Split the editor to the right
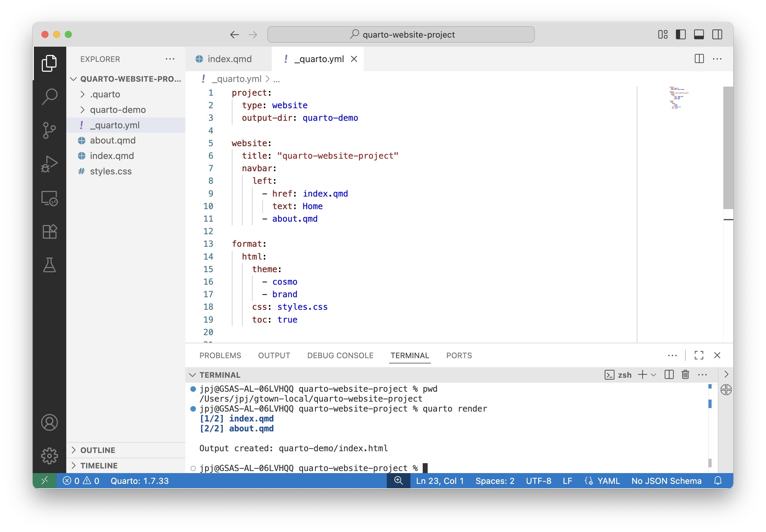The width and height of the screenshot is (766, 532). [x=699, y=59]
